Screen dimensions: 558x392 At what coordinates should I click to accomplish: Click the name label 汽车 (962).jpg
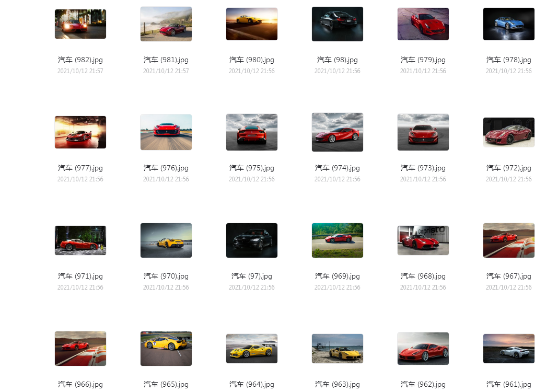pyautogui.click(x=423, y=385)
